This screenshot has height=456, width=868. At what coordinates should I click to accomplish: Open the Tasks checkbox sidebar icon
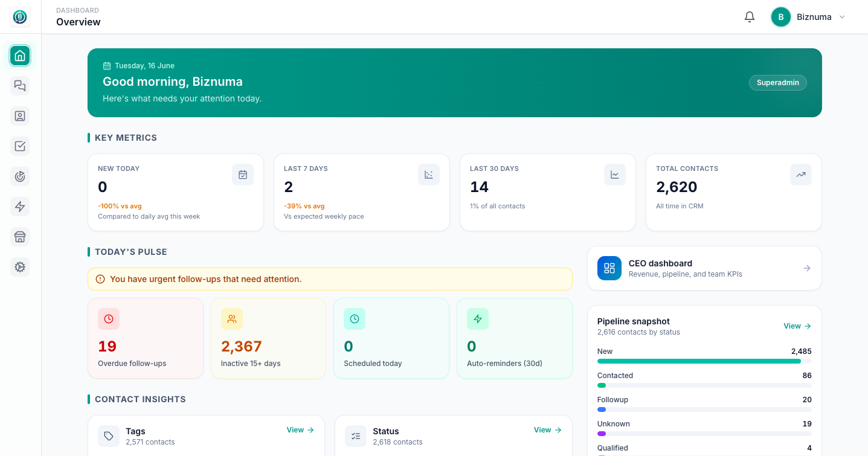(20, 146)
